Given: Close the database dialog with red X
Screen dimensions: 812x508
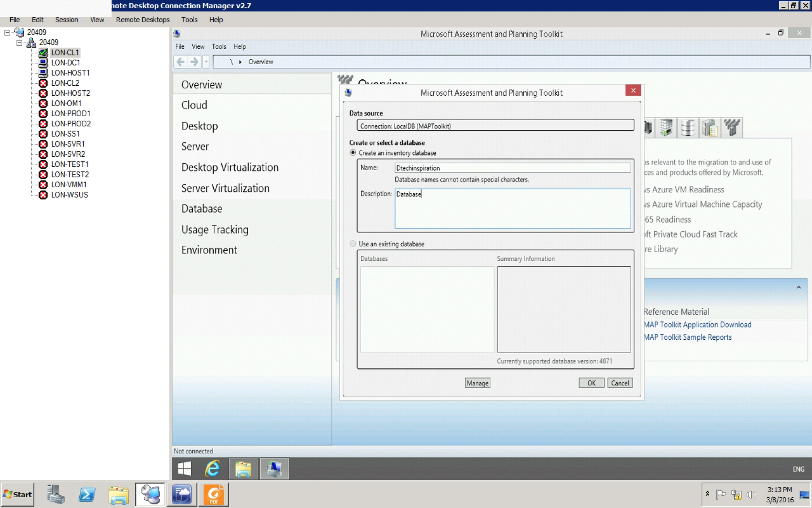Looking at the screenshot, I should click(633, 90).
